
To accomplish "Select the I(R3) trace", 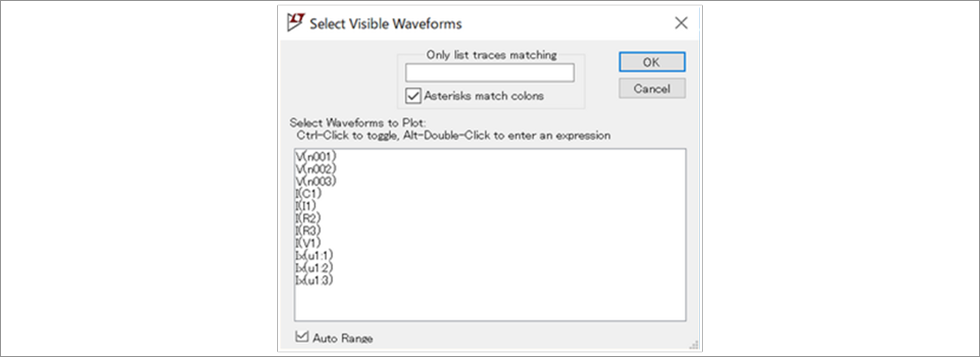I will (308, 231).
